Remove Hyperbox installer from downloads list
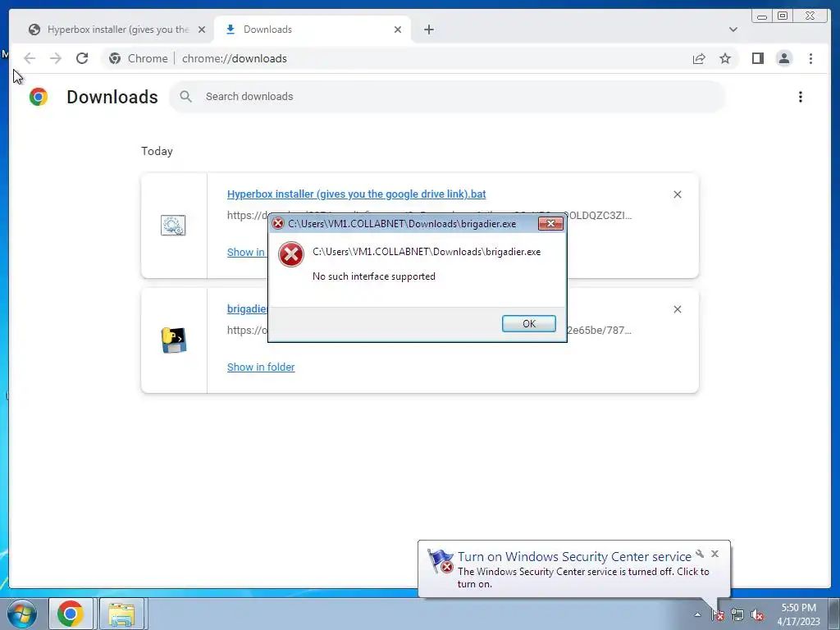This screenshot has width=840, height=630. point(677,194)
